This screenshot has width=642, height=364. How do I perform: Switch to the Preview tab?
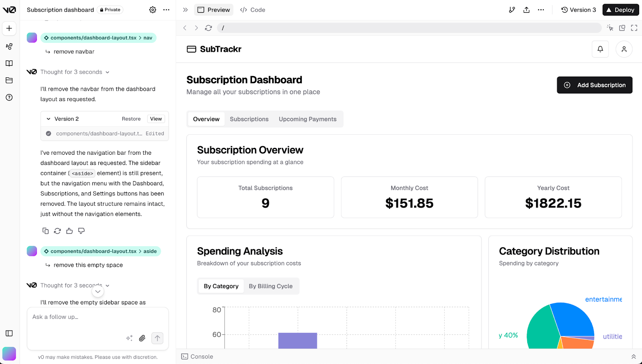pyautogui.click(x=213, y=10)
